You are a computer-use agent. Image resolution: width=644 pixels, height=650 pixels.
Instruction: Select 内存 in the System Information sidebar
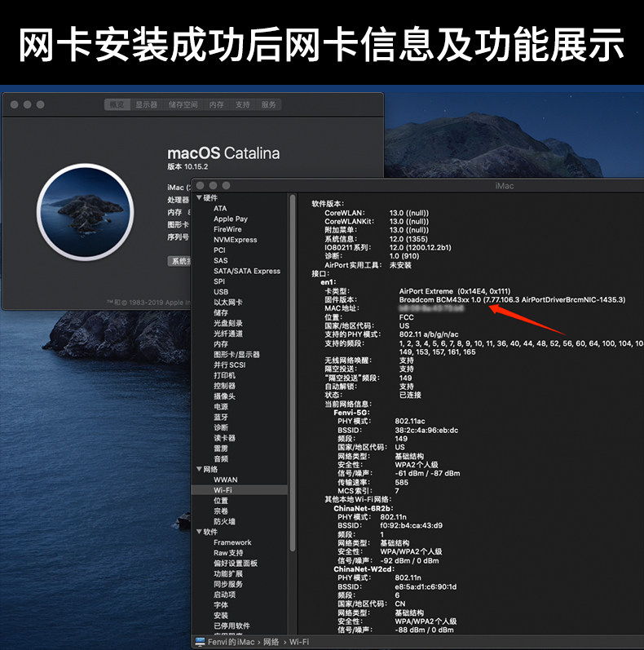(221, 344)
